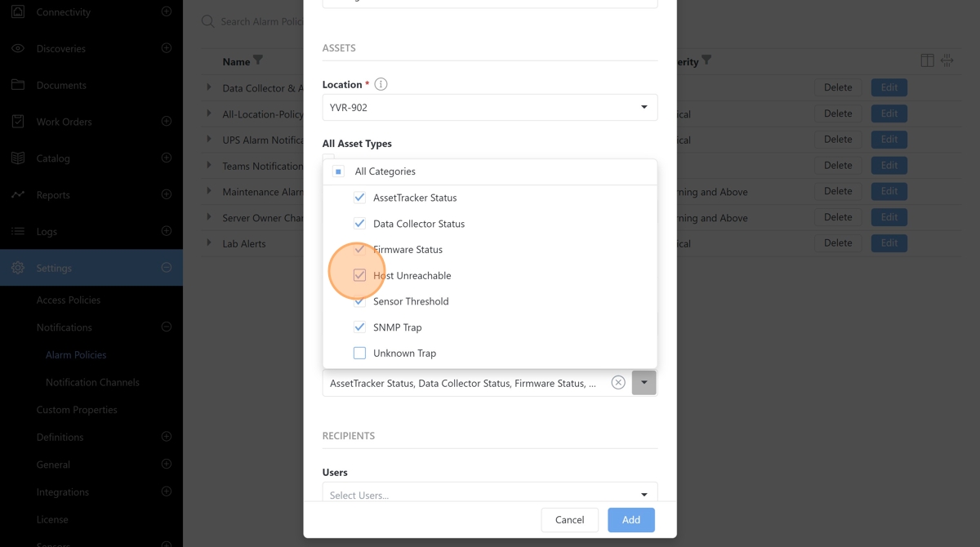Click the Name column filter icon

(258, 60)
